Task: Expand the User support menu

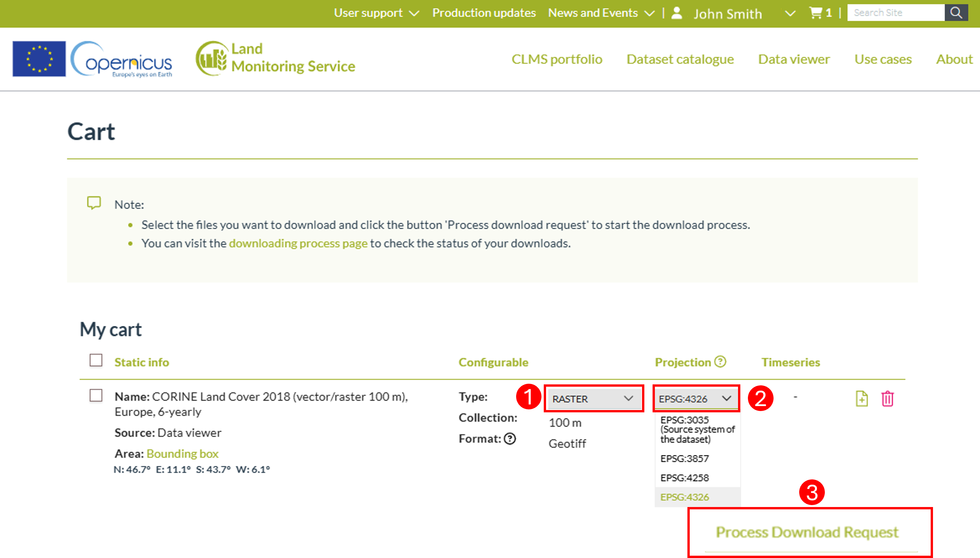Action: click(377, 12)
